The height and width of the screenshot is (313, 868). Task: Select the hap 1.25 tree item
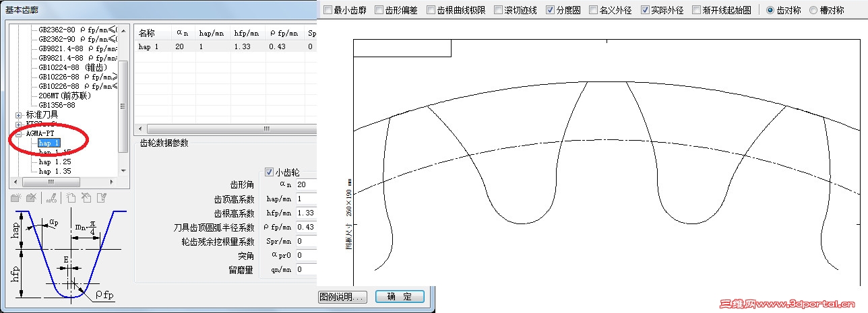(x=55, y=162)
